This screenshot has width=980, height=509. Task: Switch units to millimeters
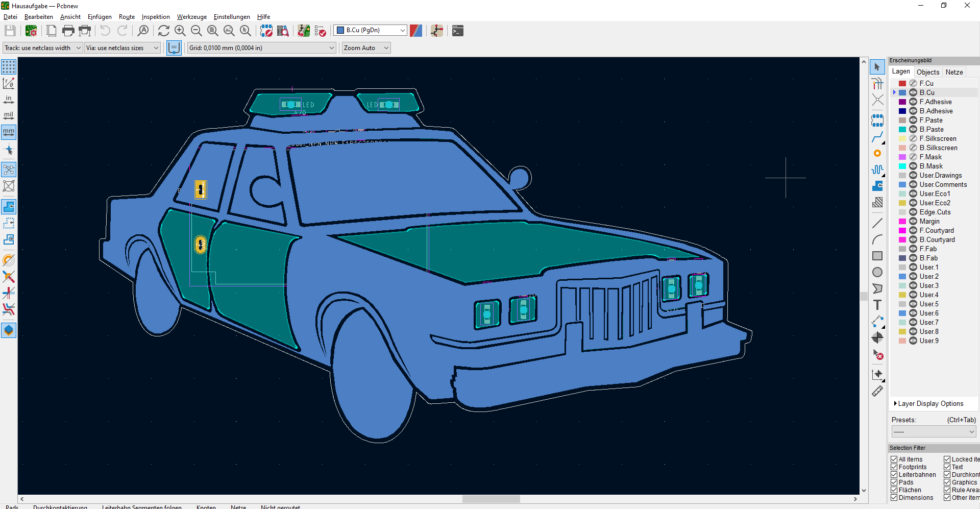coord(9,132)
